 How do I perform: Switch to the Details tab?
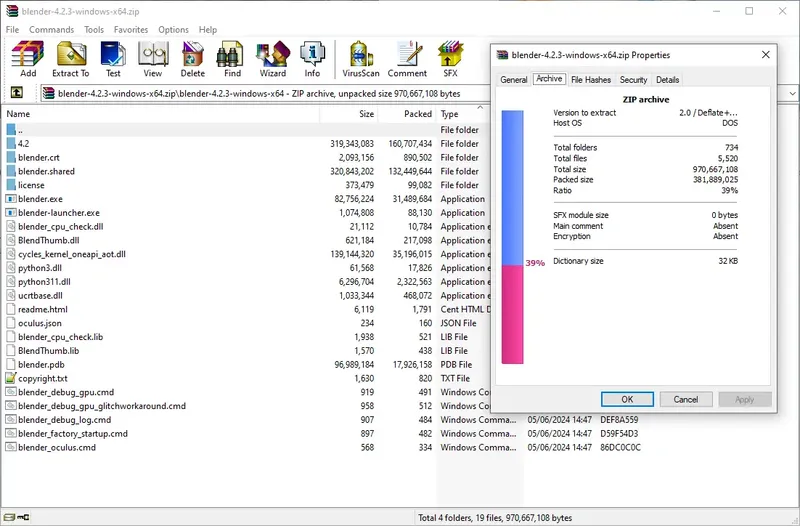tap(667, 80)
